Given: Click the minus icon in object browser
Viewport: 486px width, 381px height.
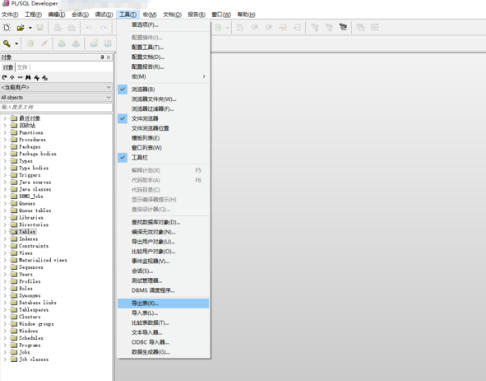Looking at the screenshot, I should point(20,77).
